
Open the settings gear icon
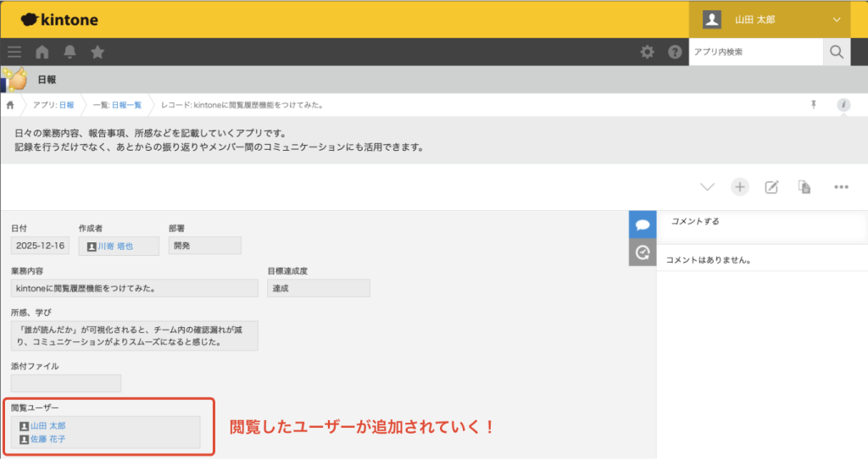647,53
